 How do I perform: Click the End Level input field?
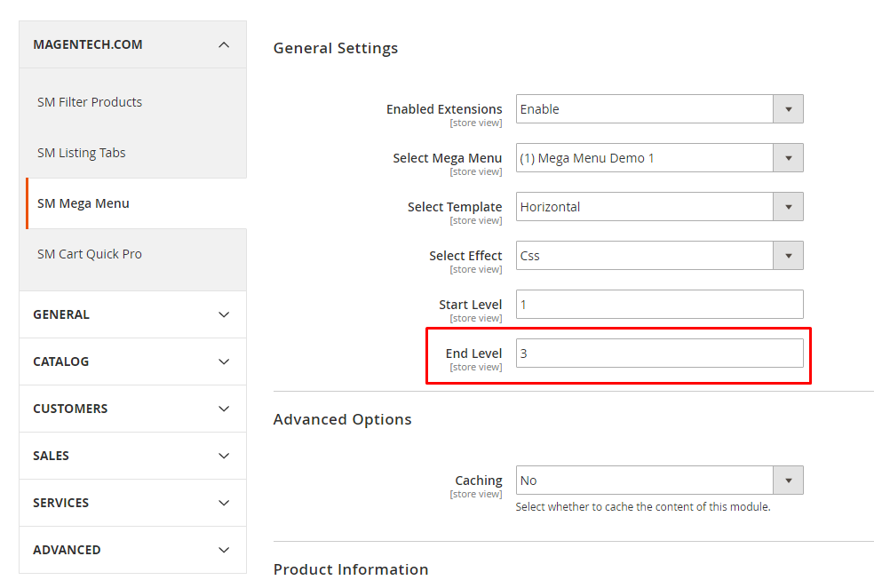659,354
